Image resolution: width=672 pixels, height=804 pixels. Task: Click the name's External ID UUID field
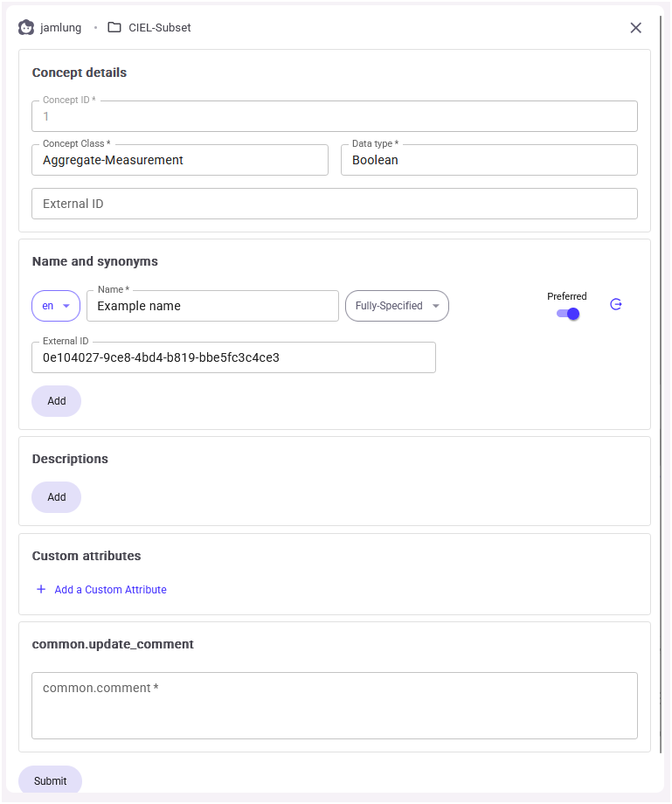coord(233,357)
